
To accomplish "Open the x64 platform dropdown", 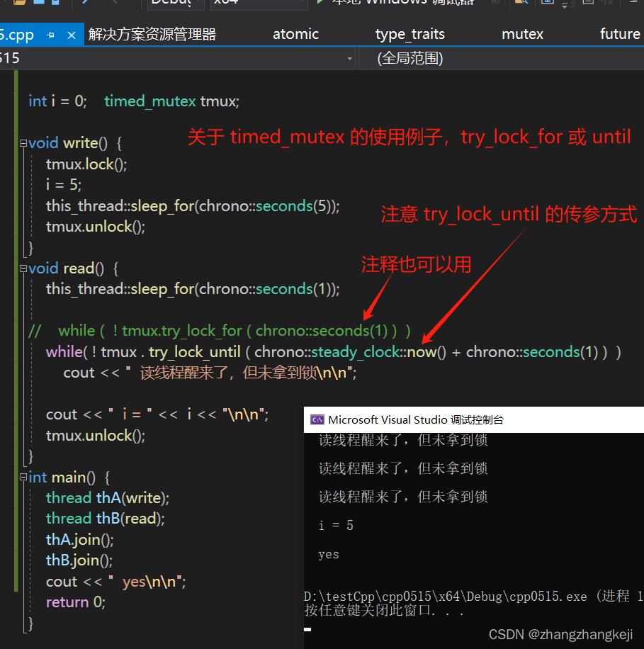I will coord(259,3).
